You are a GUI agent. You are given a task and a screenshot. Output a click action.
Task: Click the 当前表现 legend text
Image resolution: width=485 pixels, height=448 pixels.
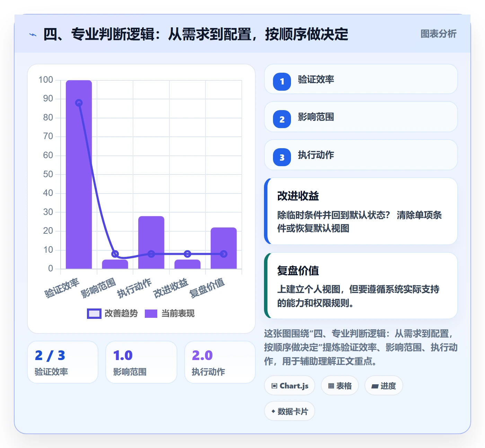pyautogui.click(x=178, y=313)
